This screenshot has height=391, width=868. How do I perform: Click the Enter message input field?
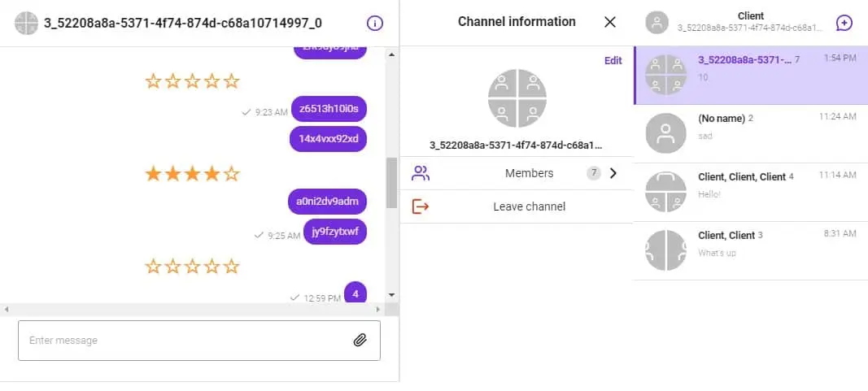pos(183,340)
